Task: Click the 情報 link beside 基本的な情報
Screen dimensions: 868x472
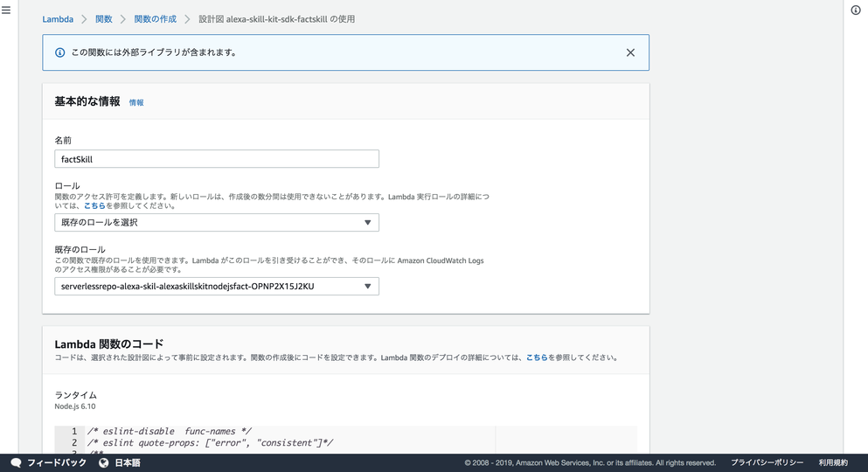Action: (x=136, y=102)
